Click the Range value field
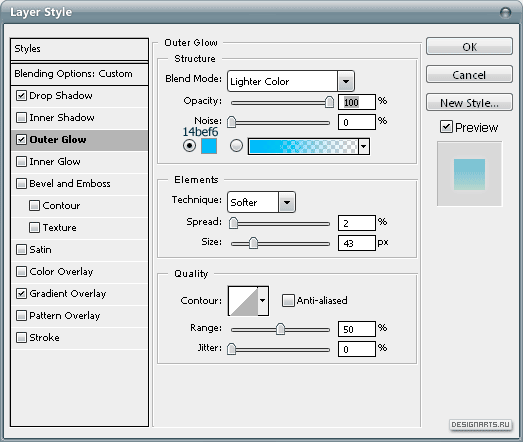The height and width of the screenshot is (442, 523). coord(357,329)
